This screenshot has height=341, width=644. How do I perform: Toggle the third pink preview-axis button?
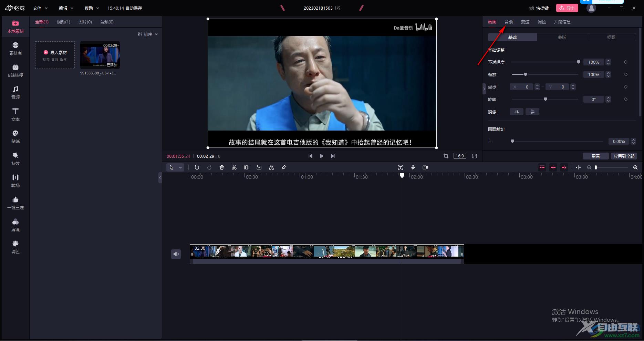[564, 167]
